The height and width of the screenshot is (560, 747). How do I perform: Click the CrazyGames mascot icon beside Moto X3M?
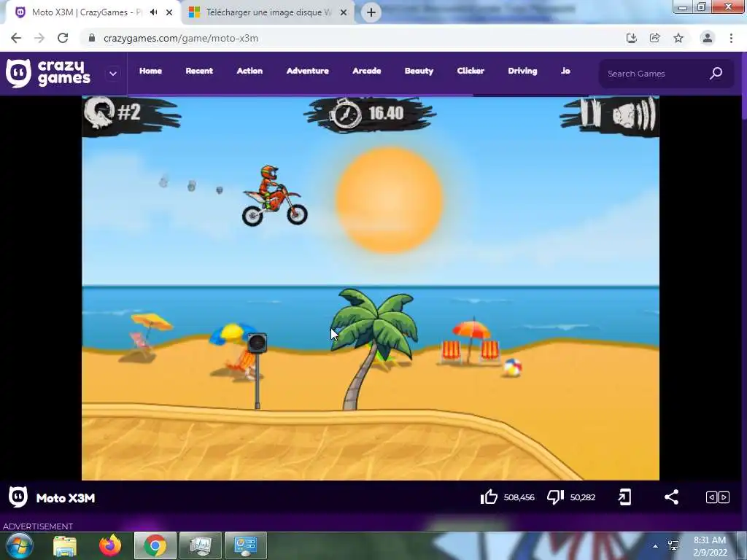click(18, 497)
